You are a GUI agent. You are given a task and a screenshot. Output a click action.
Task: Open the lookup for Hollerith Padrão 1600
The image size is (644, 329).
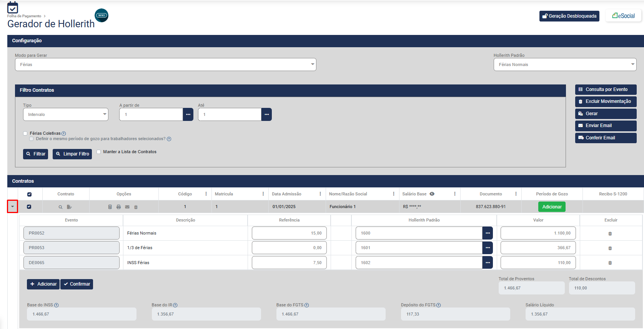point(488,233)
